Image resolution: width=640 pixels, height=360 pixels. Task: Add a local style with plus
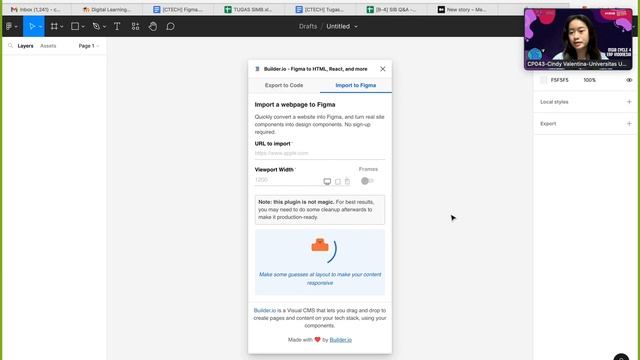(629, 102)
